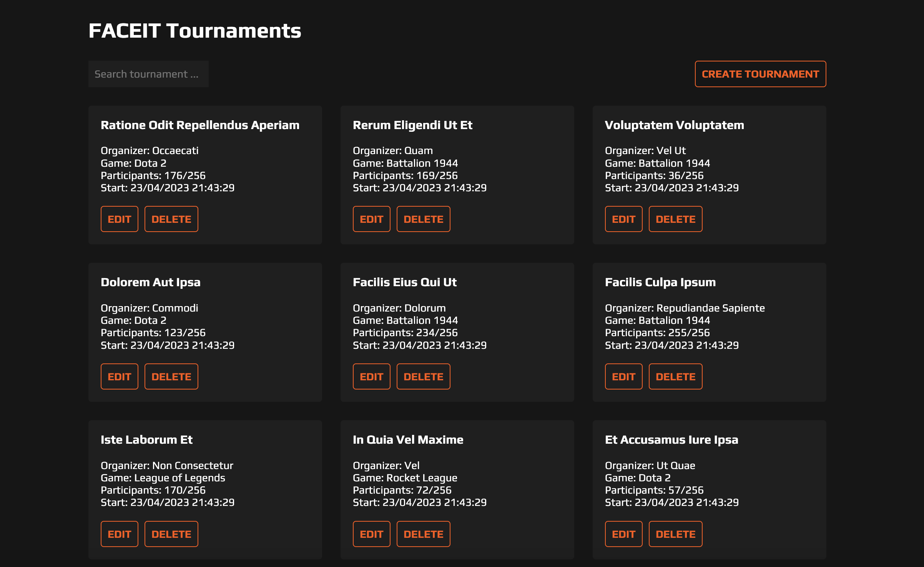Click Edit on Rerum Eligendi Ut Et

[371, 219]
